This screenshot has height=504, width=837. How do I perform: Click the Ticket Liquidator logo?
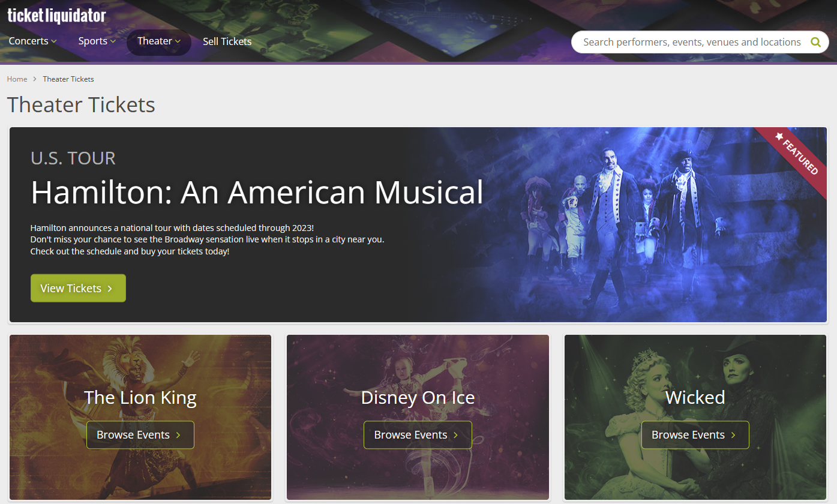pyautogui.click(x=57, y=15)
